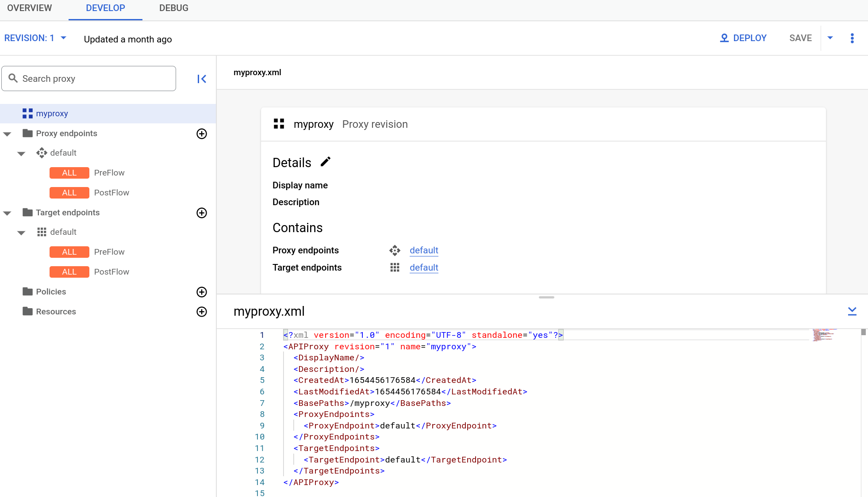
Task: Select the DEVELOP tab
Action: [106, 9]
